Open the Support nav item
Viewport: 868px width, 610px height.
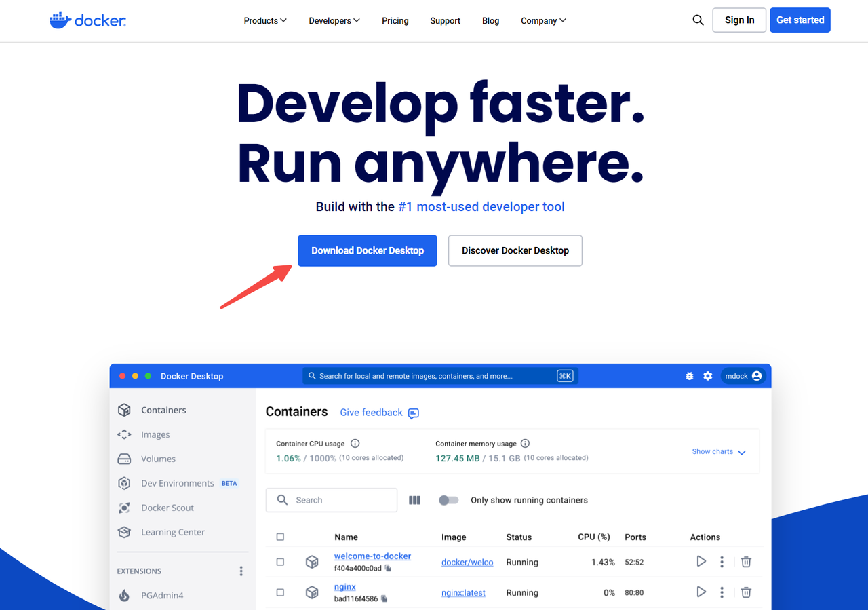[x=445, y=21]
